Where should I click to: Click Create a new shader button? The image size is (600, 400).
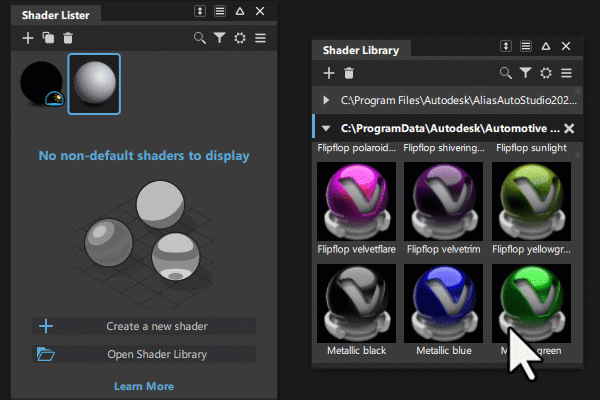[x=144, y=326]
